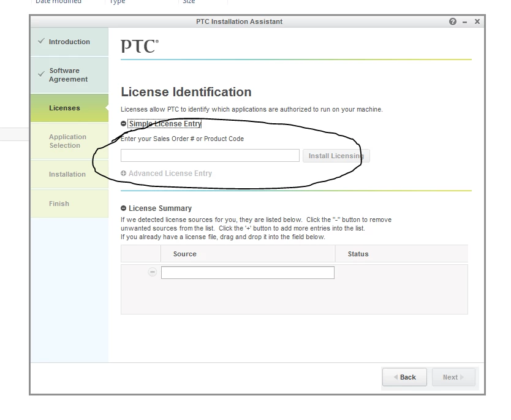Select the Installation step
This screenshot has height=420, width=511.
pyautogui.click(x=69, y=174)
